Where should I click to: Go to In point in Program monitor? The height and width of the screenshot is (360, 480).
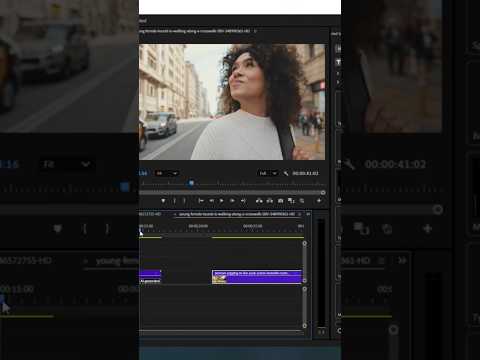point(201,201)
